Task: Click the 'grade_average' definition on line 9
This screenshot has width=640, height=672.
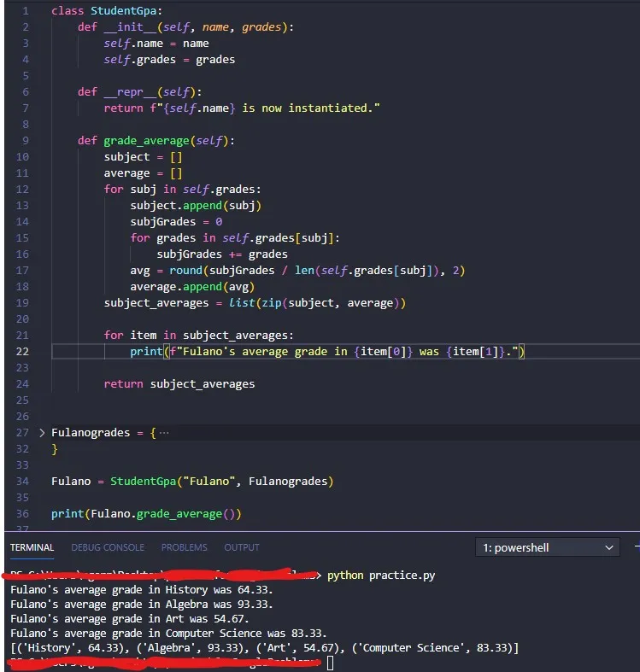Action: (x=146, y=141)
